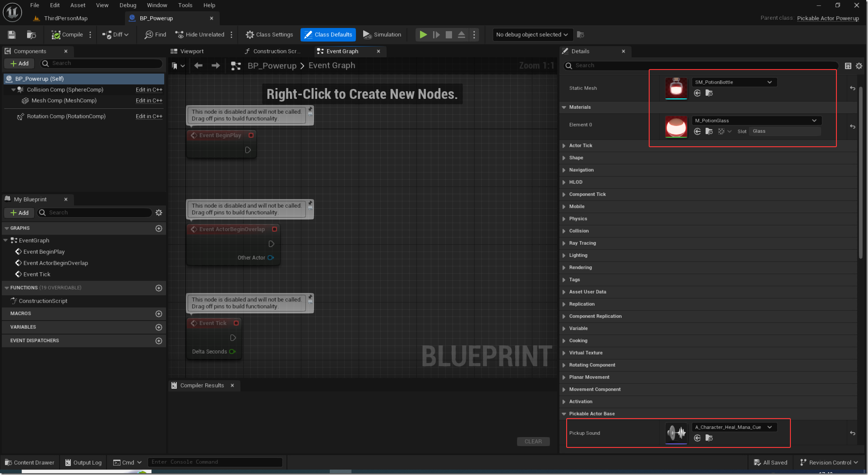Click the frame advance play button

coord(436,35)
